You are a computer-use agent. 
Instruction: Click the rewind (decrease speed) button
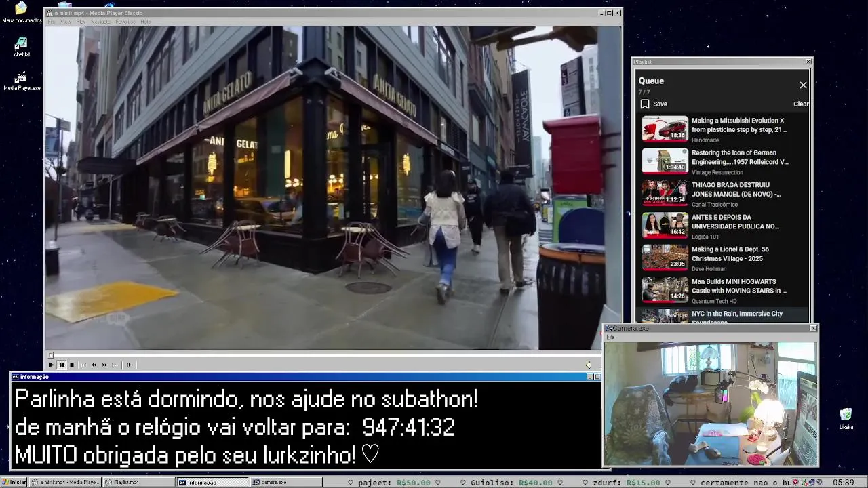coord(94,365)
